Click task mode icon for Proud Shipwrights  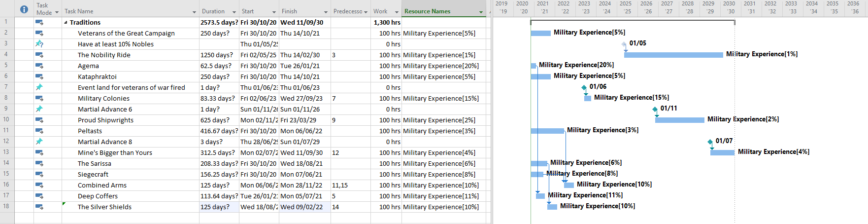39,120
